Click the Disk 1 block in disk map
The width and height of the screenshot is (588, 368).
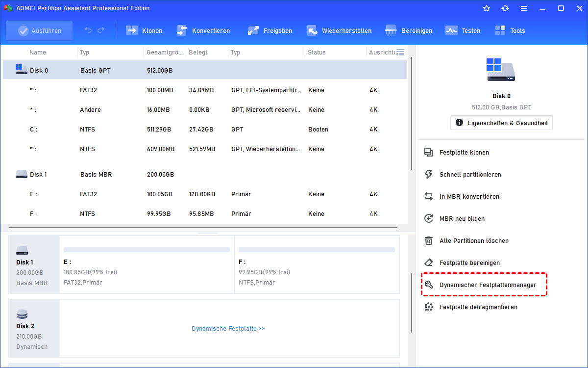coord(34,265)
